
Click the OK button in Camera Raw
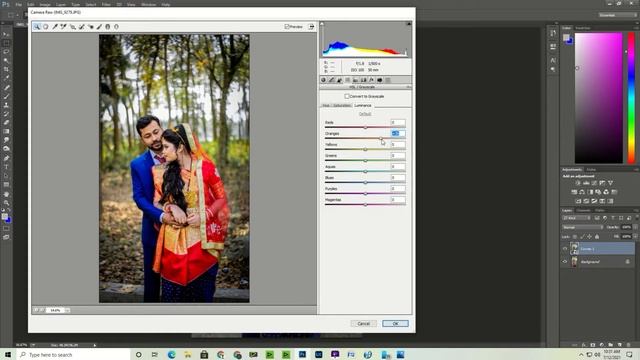pyautogui.click(x=395, y=324)
